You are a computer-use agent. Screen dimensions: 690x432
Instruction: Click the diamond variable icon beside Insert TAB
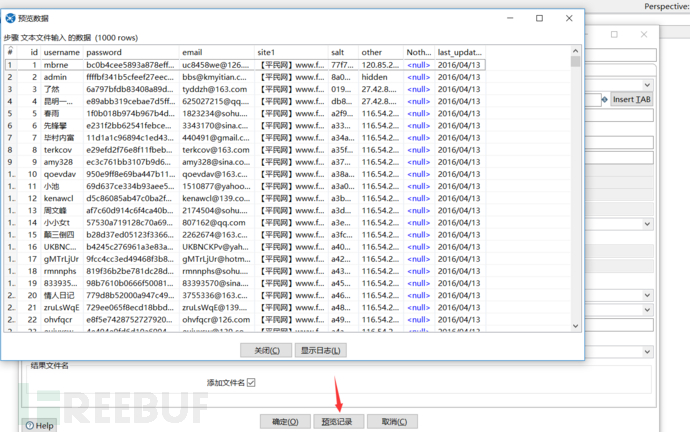tap(605, 99)
